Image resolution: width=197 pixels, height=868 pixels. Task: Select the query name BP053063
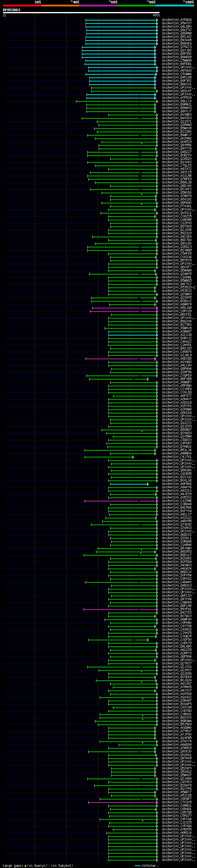[11, 10]
